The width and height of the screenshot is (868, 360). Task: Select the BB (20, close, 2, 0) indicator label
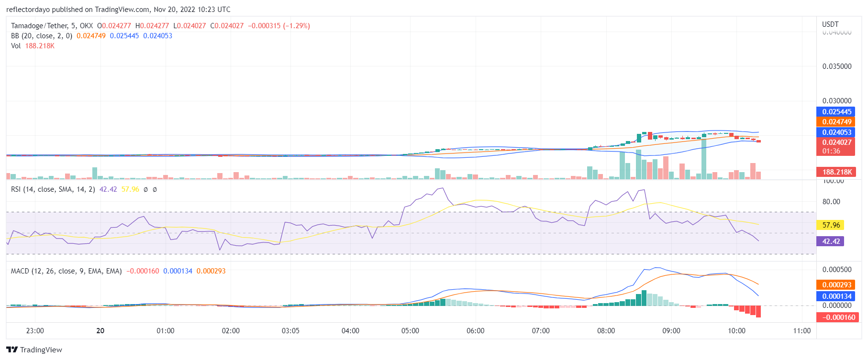(x=42, y=36)
